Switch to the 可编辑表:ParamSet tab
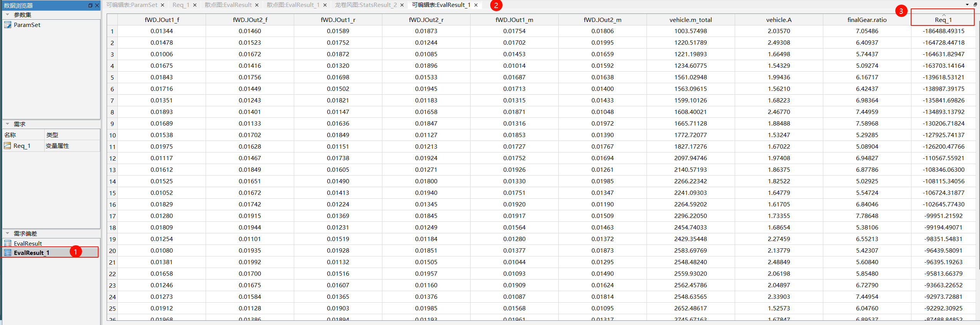 (132, 5)
